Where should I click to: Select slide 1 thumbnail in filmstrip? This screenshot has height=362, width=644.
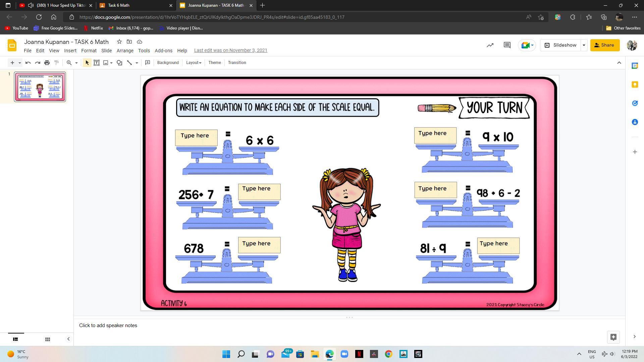point(40,86)
